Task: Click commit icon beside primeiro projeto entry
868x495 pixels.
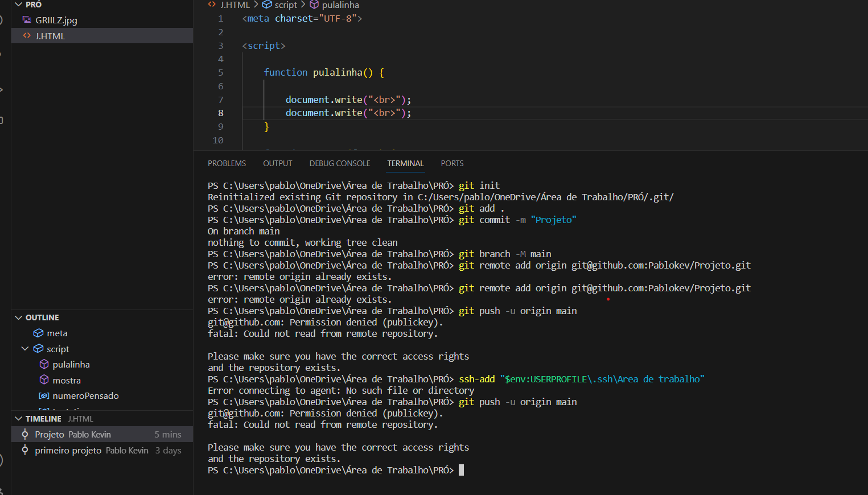Action: (x=25, y=450)
